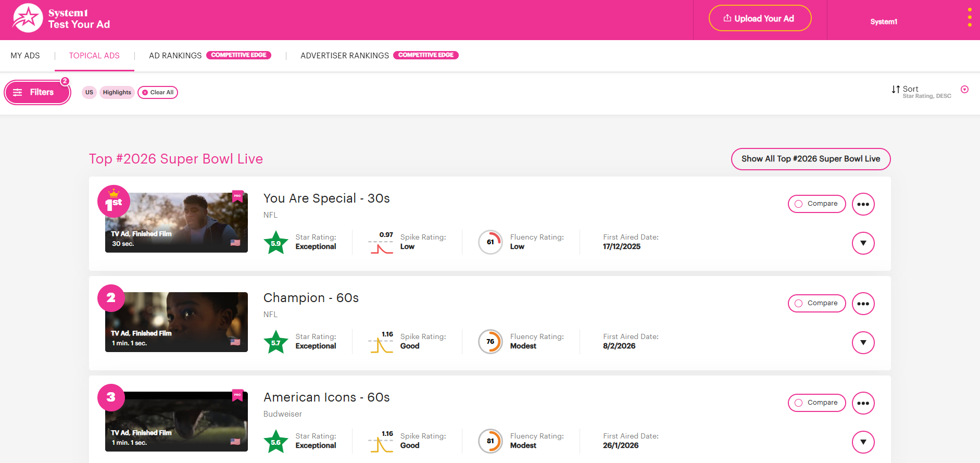Open American Icons ad thumbnail
Viewport: 980px width, 463px height.
tap(177, 422)
